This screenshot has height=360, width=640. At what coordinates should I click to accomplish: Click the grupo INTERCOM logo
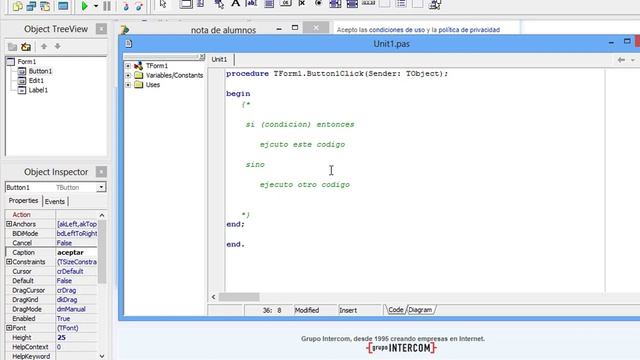click(x=401, y=348)
